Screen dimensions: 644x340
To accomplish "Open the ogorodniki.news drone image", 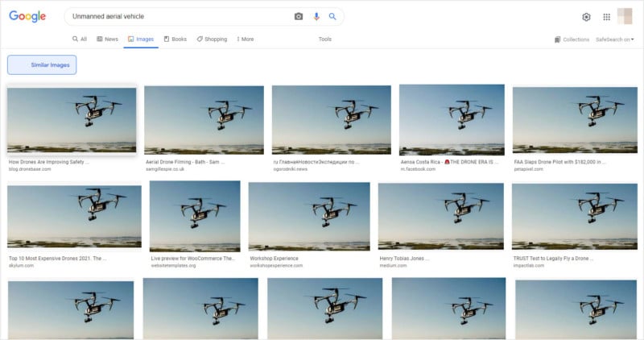I will click(x=332, y=119).
